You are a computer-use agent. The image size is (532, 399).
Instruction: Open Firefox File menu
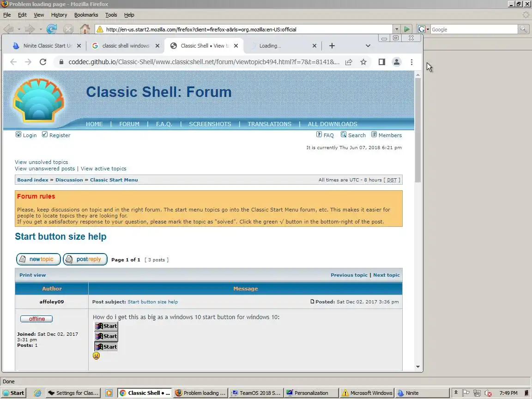click(7, 15)
